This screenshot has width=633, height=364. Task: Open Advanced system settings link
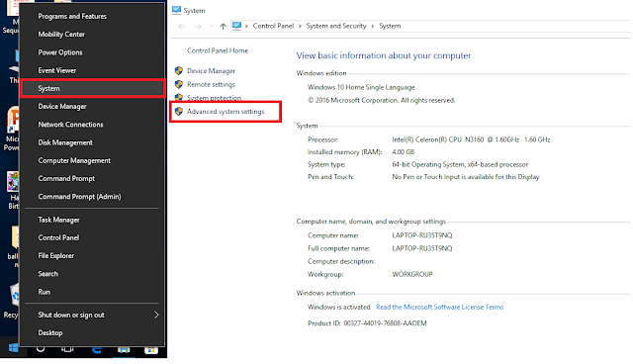226,112
